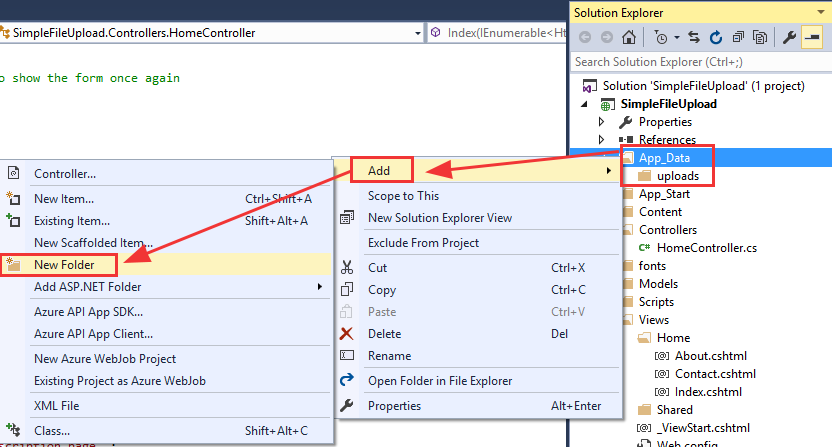Click the Home icon in Solution Explorer
The width and height of the screenshot is (832, 447).
(x=627, y=38)
